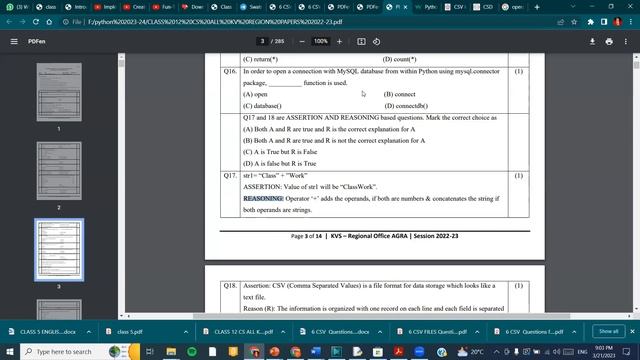Close the downloads bar

pos(632,331)
